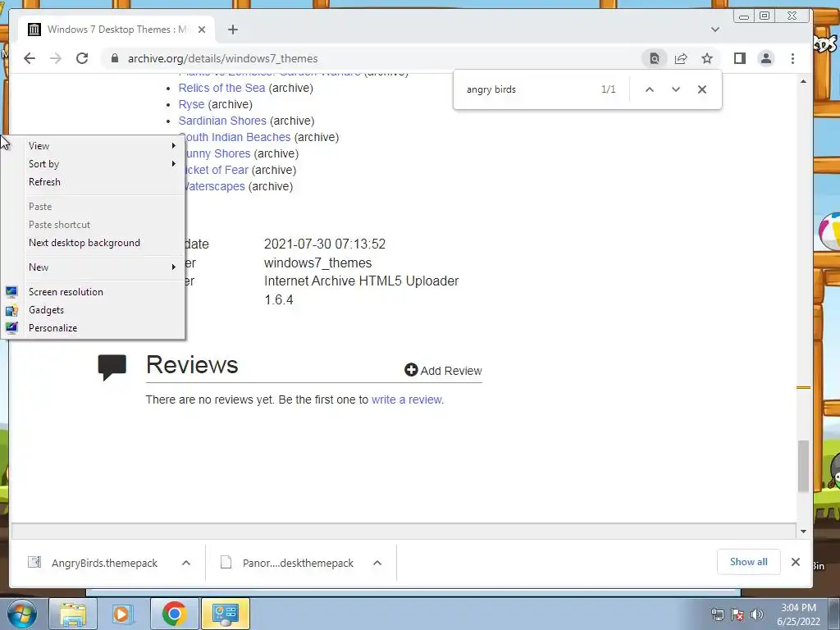Screen dimensions: 840x630
Task: Launch Windows Media Player from taskbar
Action: (x=121, y=614)
